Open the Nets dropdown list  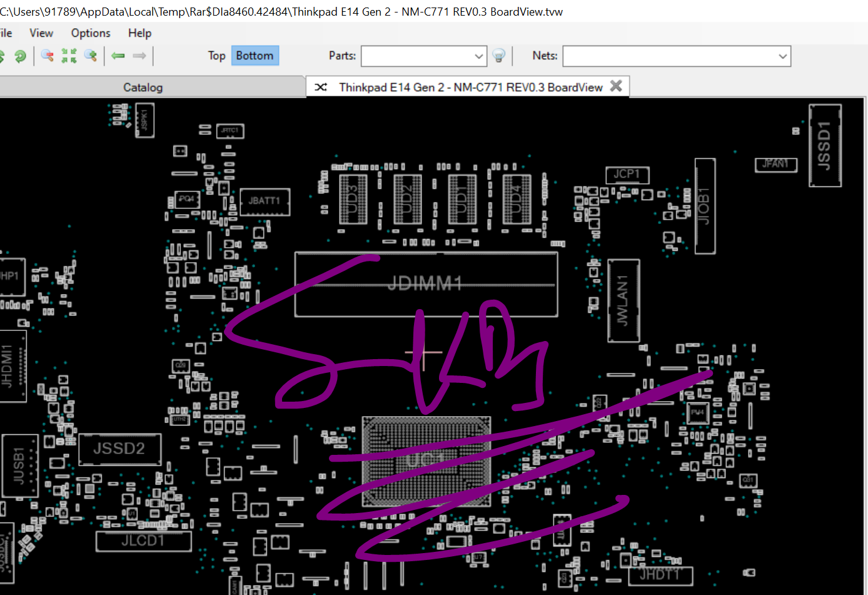coord(782,56)
